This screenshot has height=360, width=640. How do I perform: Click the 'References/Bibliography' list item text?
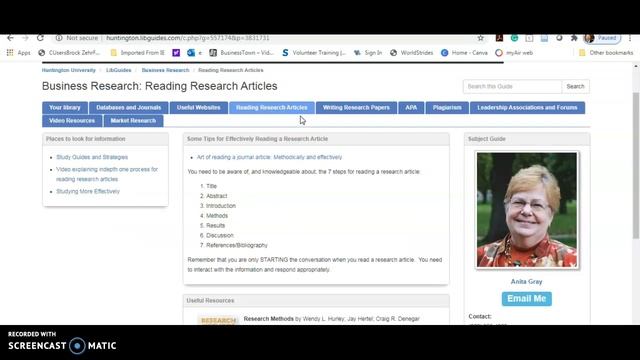click(237, 245)
